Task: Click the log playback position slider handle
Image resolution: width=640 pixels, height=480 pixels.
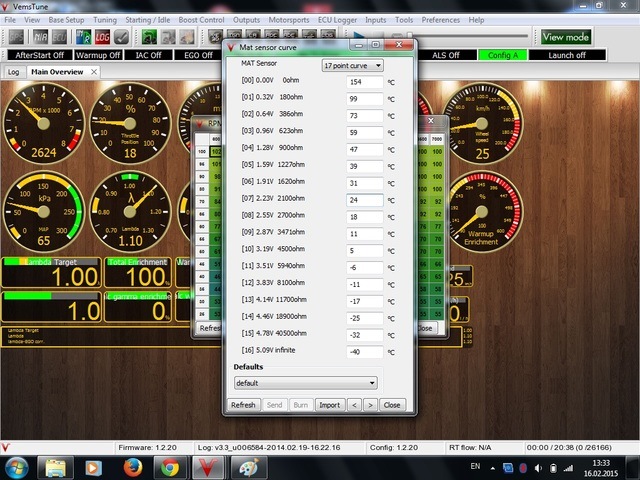Action: [x=409, y=36]
